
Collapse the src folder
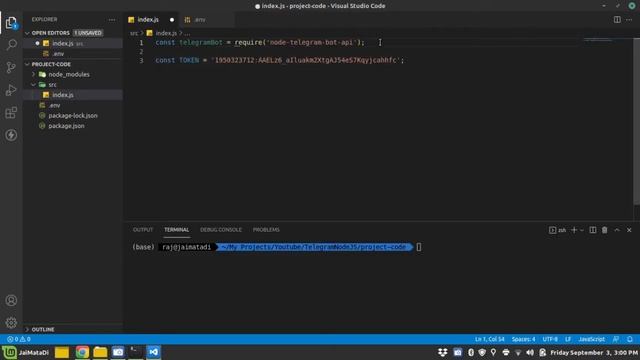[x=53, y=84]
